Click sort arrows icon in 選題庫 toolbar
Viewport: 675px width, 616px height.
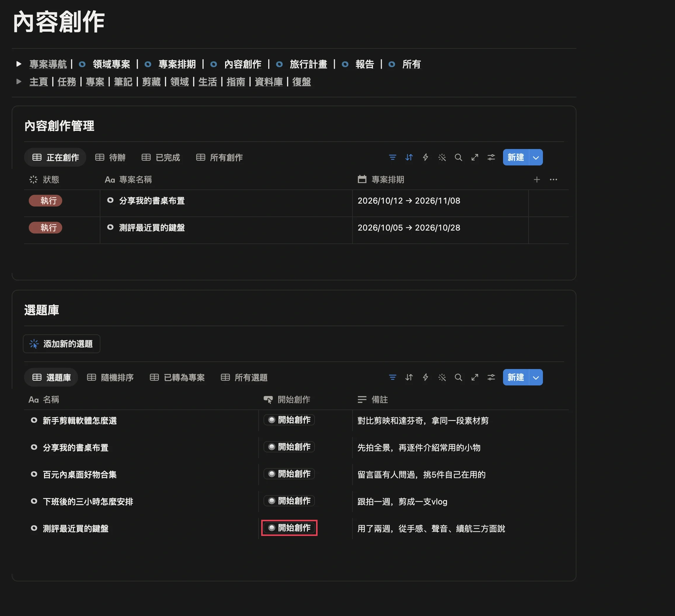click(409, 378)
